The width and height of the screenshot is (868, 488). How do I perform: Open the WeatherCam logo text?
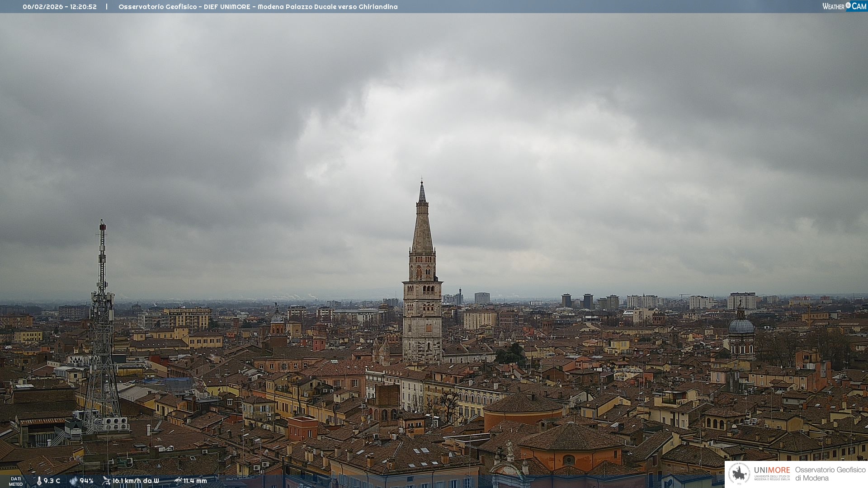click(833, 6)
